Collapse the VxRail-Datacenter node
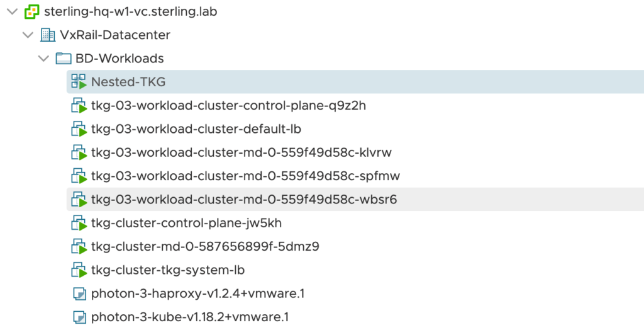The height and width of the screenshot is (330, 644). [x=28, y=35]
